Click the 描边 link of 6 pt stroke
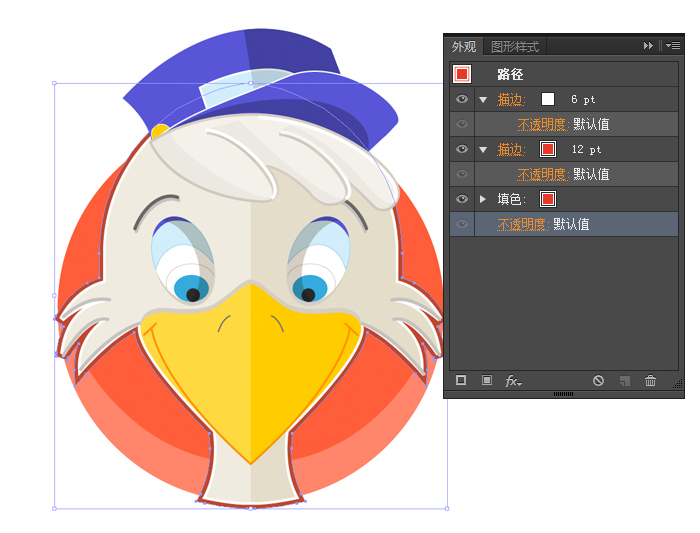The image size is (700, 533). 511,99
